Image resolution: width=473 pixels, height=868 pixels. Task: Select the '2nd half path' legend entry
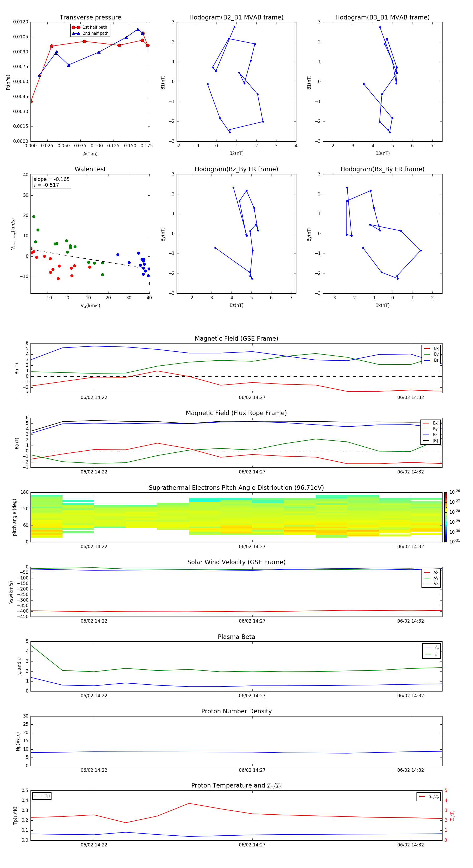click(90, 33)
